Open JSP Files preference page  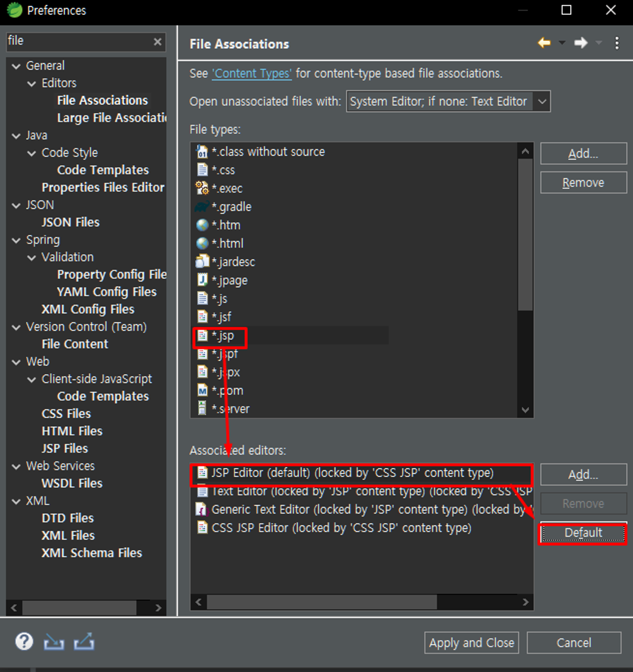(65, 448)
